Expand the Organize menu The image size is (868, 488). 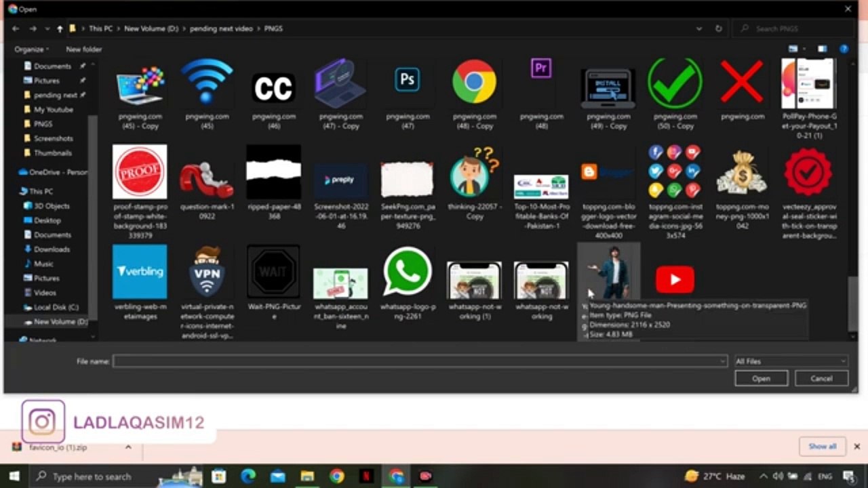pos(31,49)
